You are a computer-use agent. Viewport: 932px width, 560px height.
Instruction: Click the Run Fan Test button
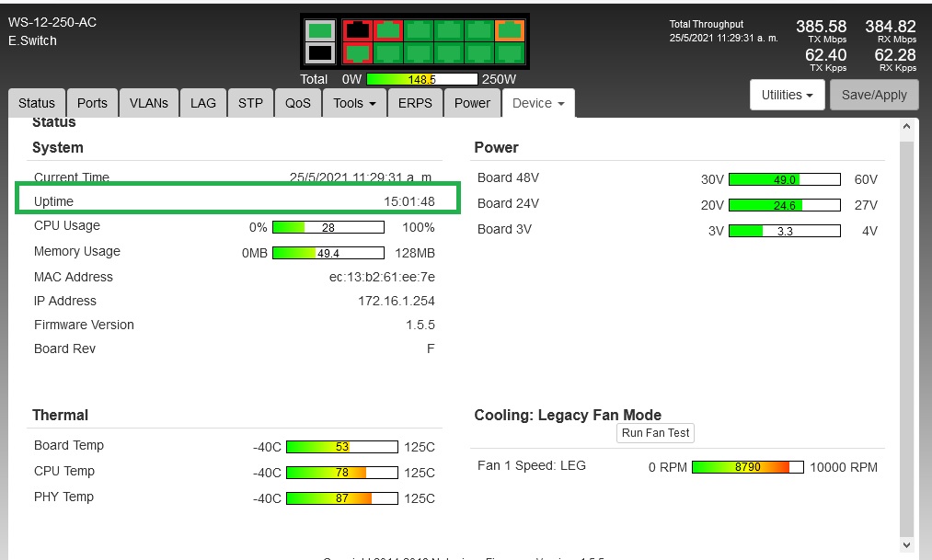point(655,433)
